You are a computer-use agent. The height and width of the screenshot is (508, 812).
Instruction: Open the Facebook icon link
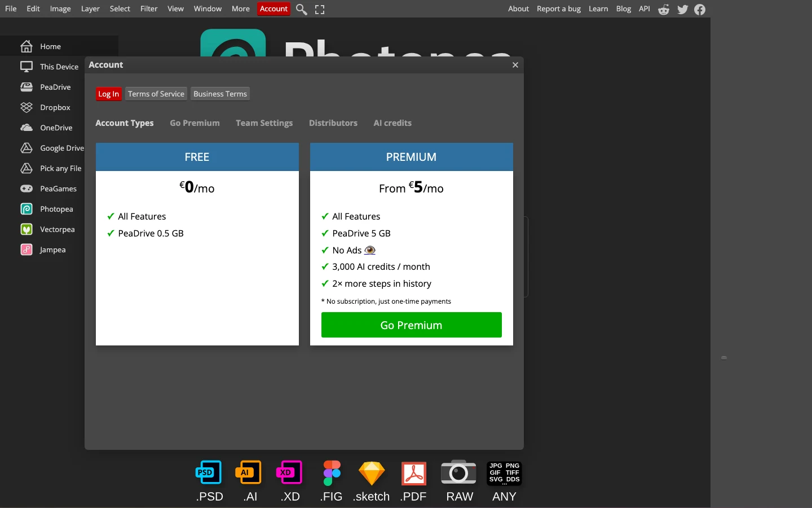(700, 9)
